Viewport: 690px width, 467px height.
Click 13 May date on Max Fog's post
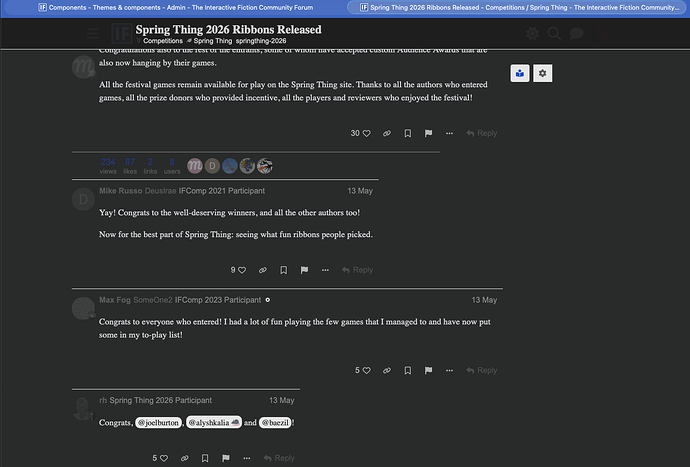tap(484, 300)
